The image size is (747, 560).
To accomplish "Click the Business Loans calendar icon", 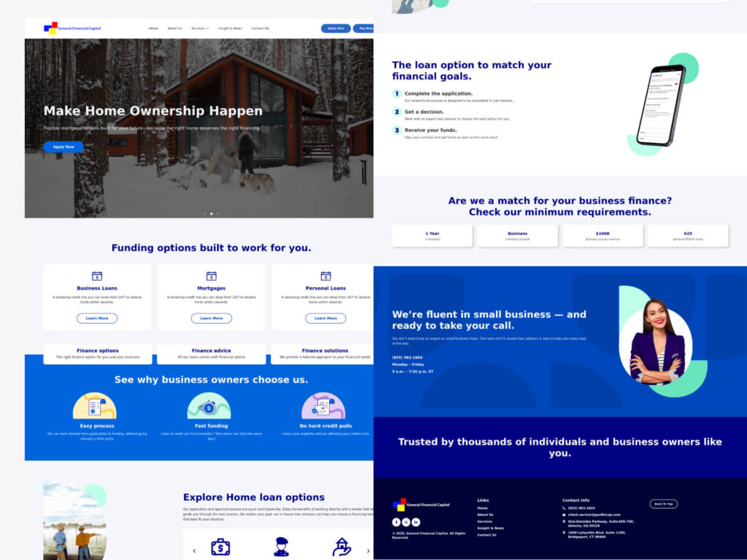I will [97, 276].
